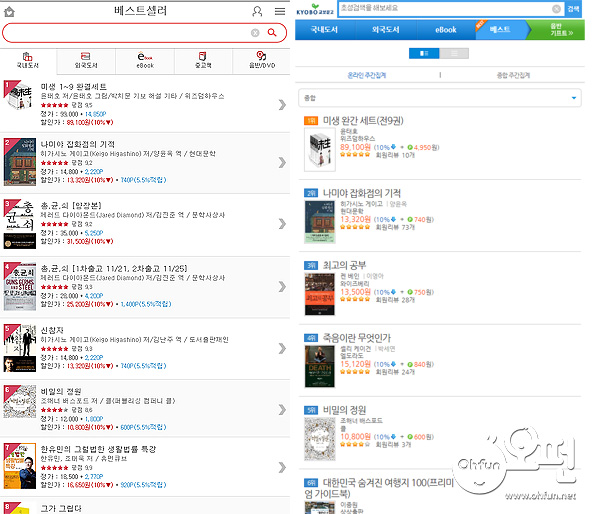Click price 15,120원 under 죽음이란 무엇인가

coord(355,364)
